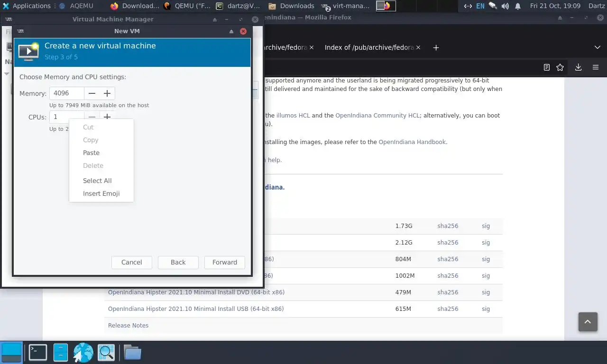Viewport: 607px width, 364px height.
Task: Open the folder icon in the dock
Action: tap(132, 352)
